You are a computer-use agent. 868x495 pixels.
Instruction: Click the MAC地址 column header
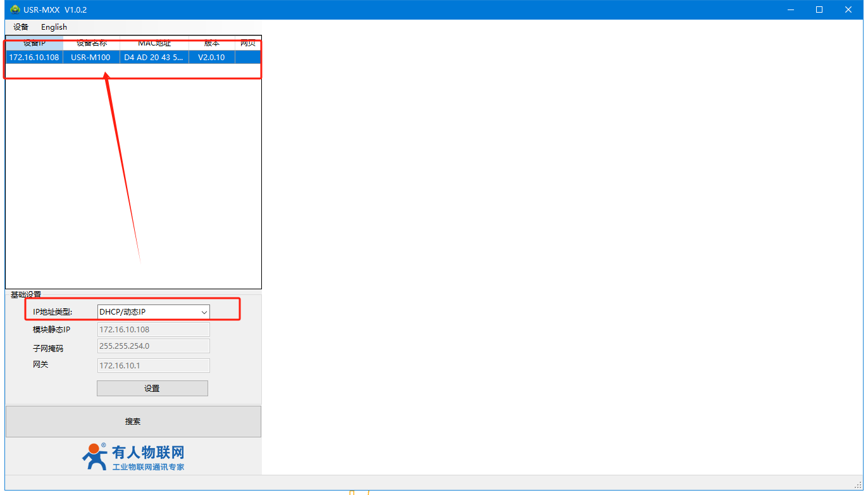pos(154,43)
